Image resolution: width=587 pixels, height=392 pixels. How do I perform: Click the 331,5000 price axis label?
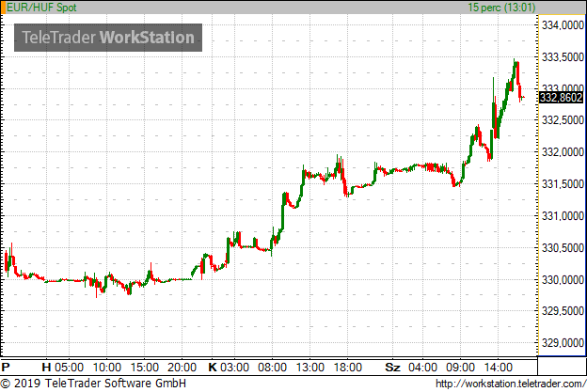[563, 184]
